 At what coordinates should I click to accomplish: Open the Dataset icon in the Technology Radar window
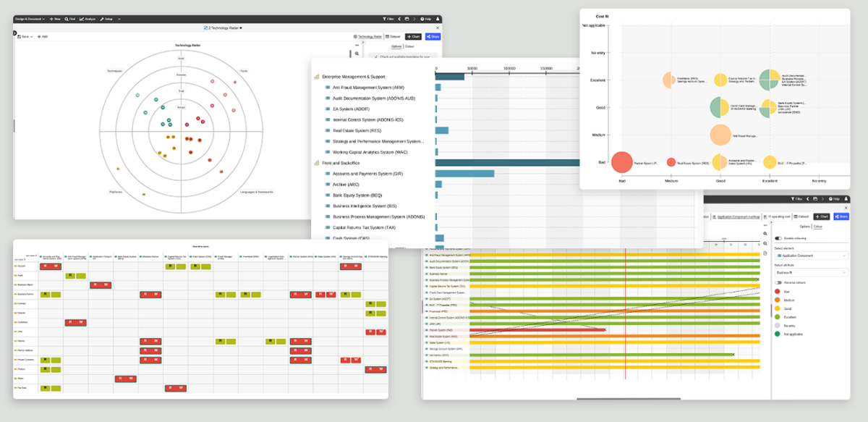[x=386, y=37]
